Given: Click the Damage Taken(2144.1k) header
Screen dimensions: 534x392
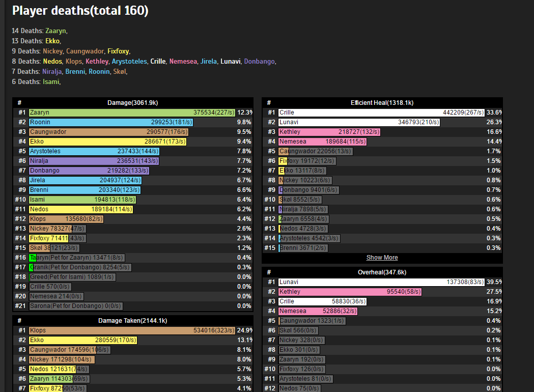Looking at the screenshot, I should (132, 321).
